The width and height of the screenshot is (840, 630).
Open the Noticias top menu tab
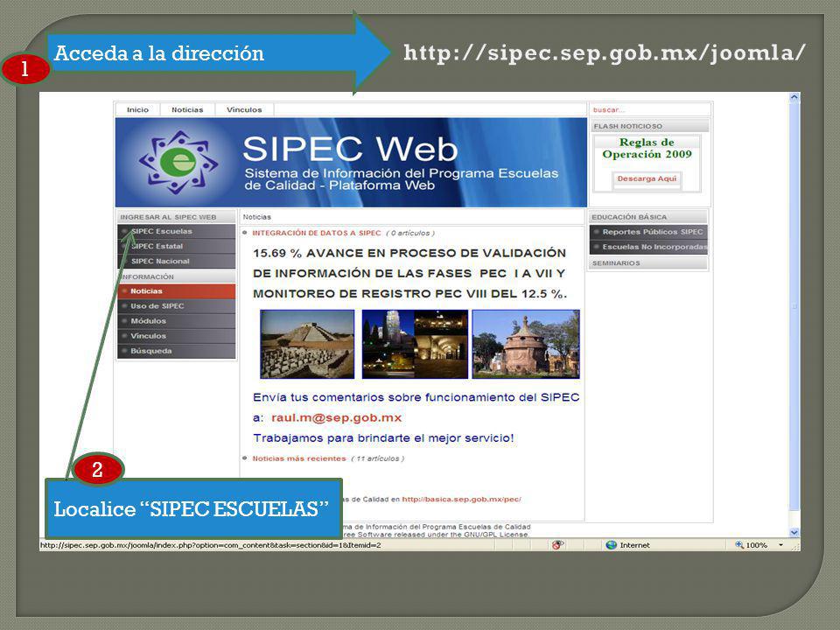(187, 110)
